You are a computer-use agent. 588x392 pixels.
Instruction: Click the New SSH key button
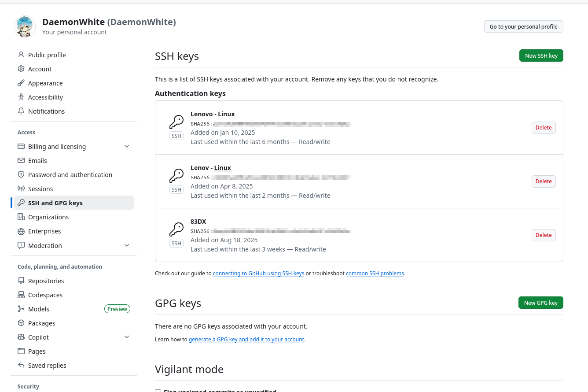541,56
